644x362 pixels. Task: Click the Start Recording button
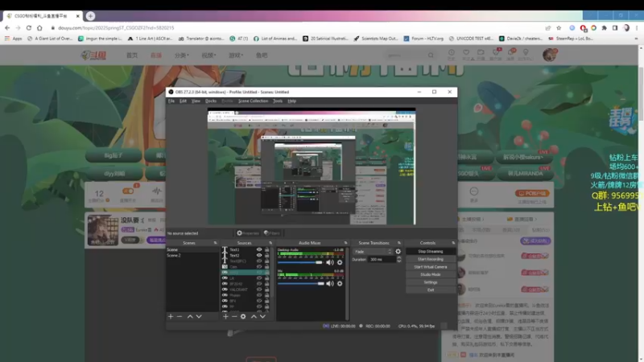[431, 259]
